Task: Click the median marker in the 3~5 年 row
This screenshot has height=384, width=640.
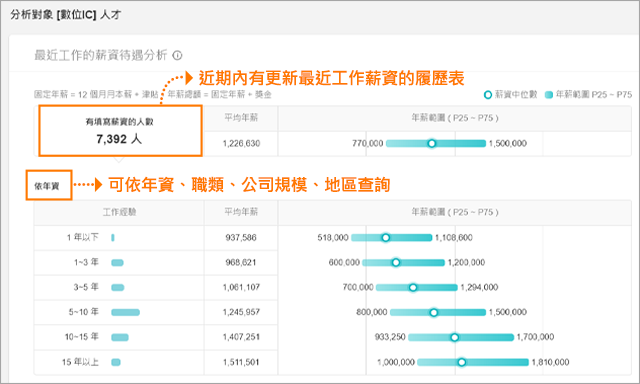Action: tap(413, 287)
